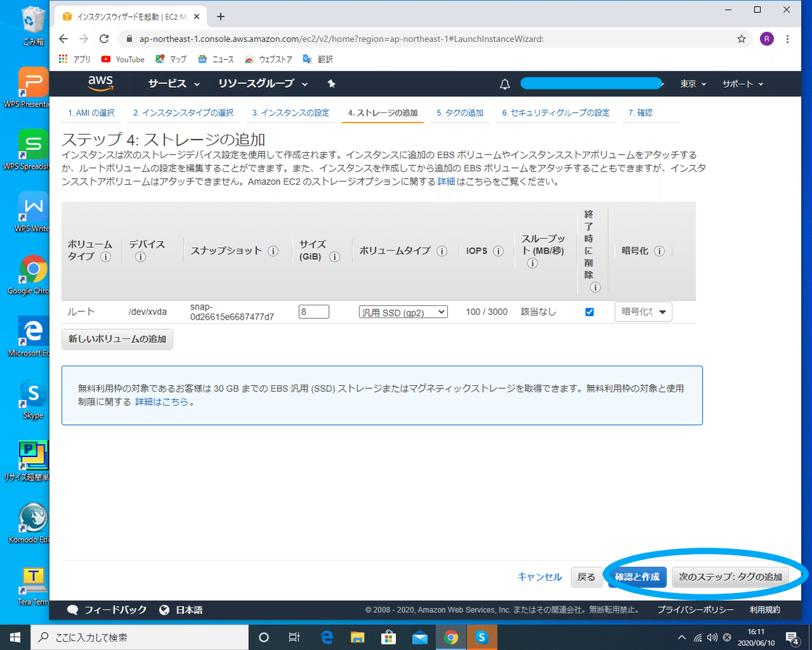Viewport: 812px width, 650px height.
Task: Open マップ bookmark
Action: 171,60
